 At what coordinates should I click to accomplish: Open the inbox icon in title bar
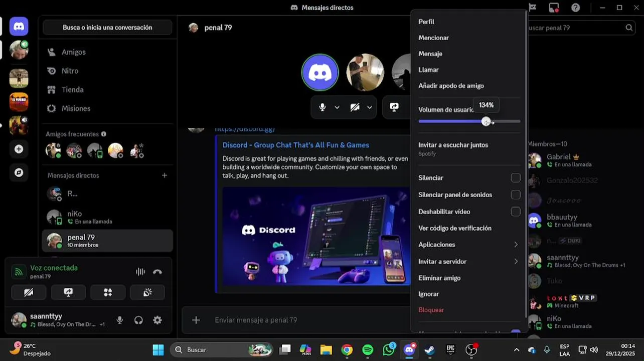coord(554,8)
